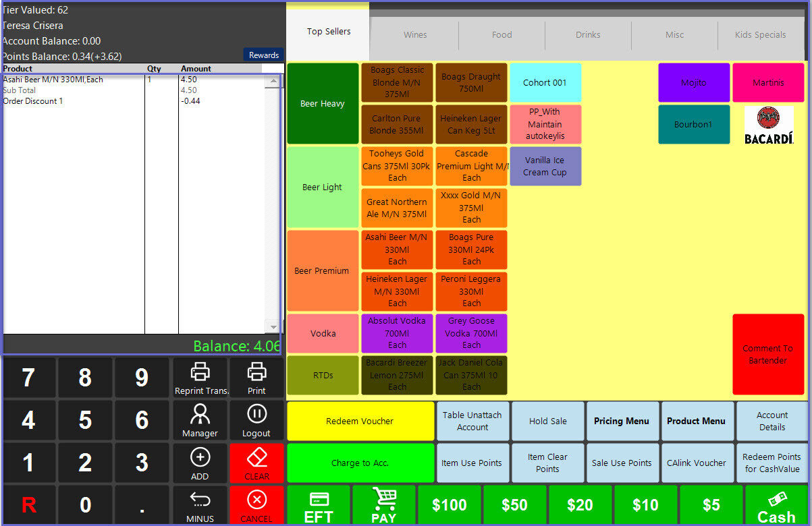Image resolution: width=812 pixels, height=526 pixels.
Task: Click the red CANCEL button
Action: [x=256, y=505]
